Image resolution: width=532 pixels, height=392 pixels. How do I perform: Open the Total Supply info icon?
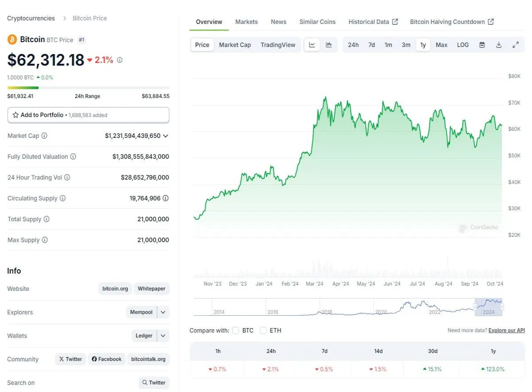tap(47, 219)
